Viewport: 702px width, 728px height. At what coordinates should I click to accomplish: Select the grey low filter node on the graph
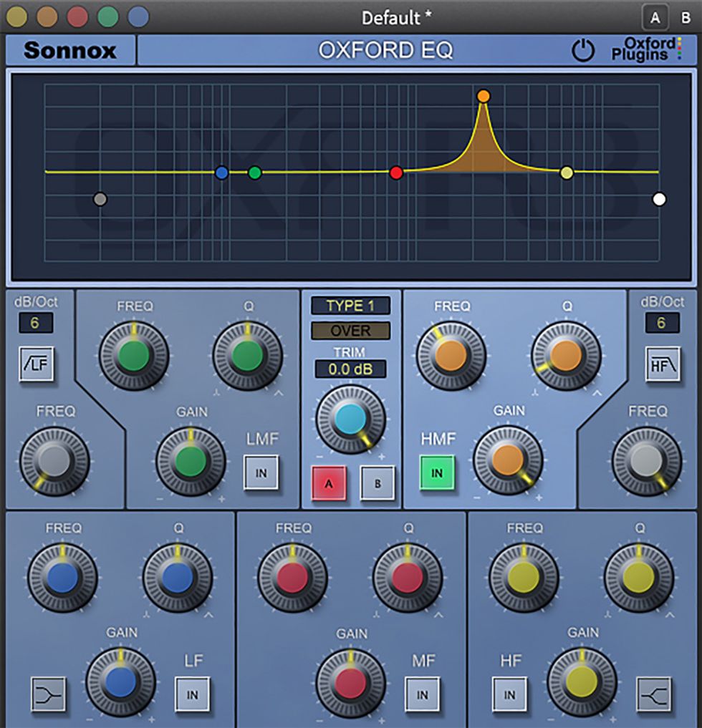pyautogui.click(x=100, y=199)
